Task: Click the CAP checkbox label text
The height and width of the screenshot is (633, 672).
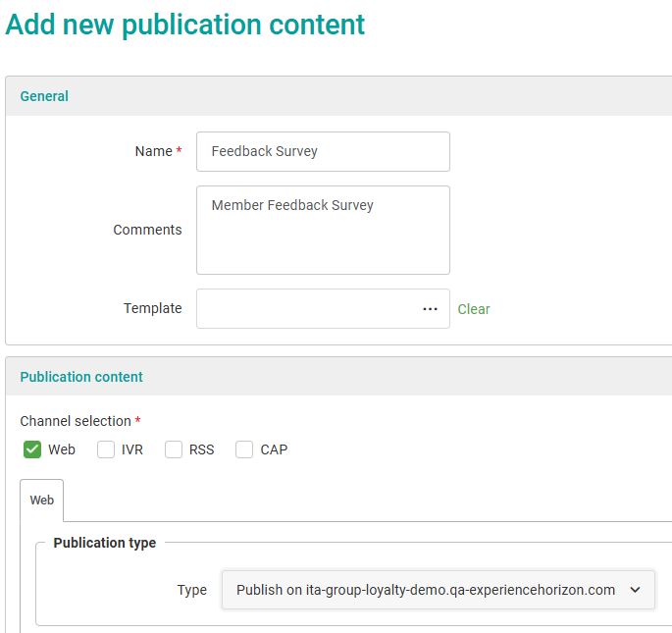Action: pyautogui.click(x=274, y=449)
